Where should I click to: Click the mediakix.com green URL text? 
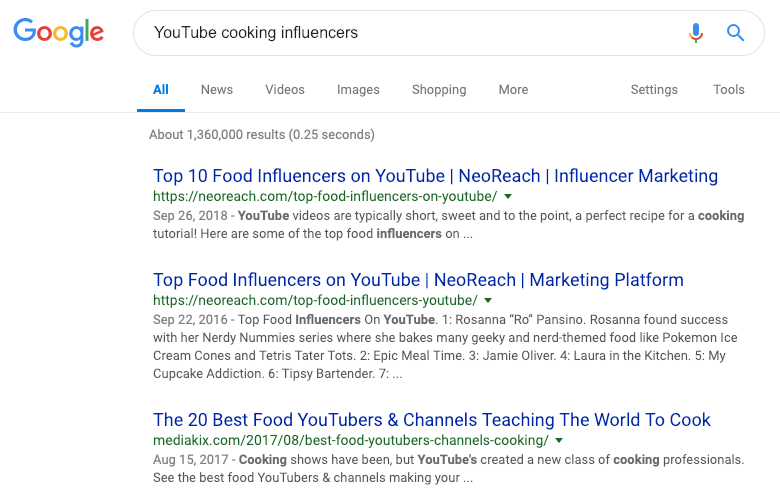350,440
